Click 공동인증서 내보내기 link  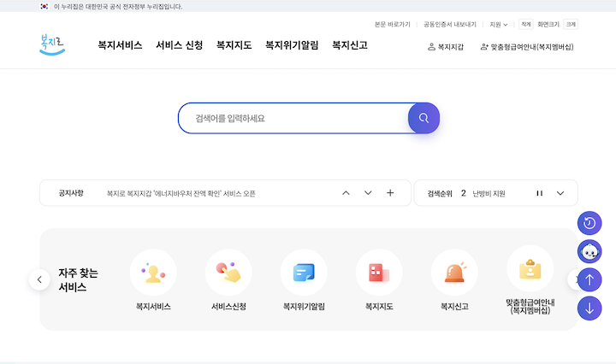point(449,24)
